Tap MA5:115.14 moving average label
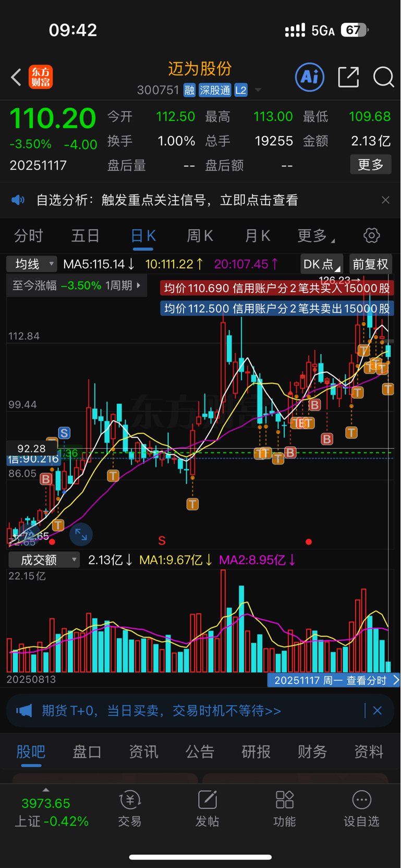 99,264
